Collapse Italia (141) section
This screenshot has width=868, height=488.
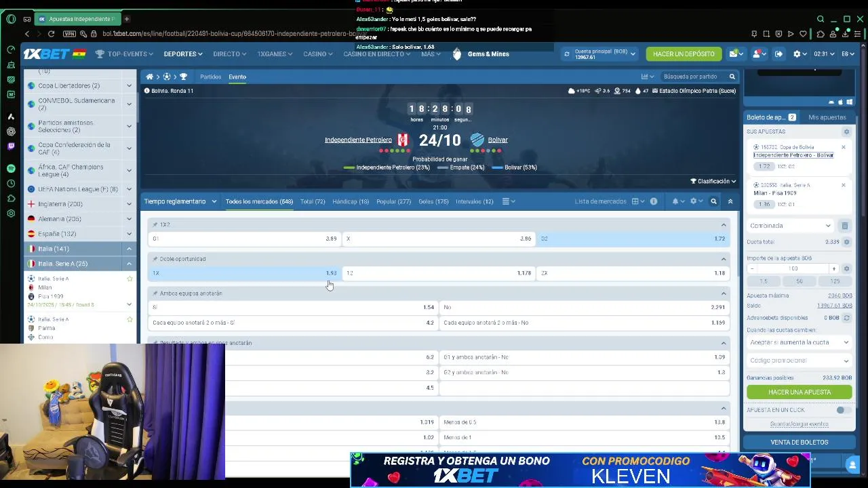pos(129,249)
